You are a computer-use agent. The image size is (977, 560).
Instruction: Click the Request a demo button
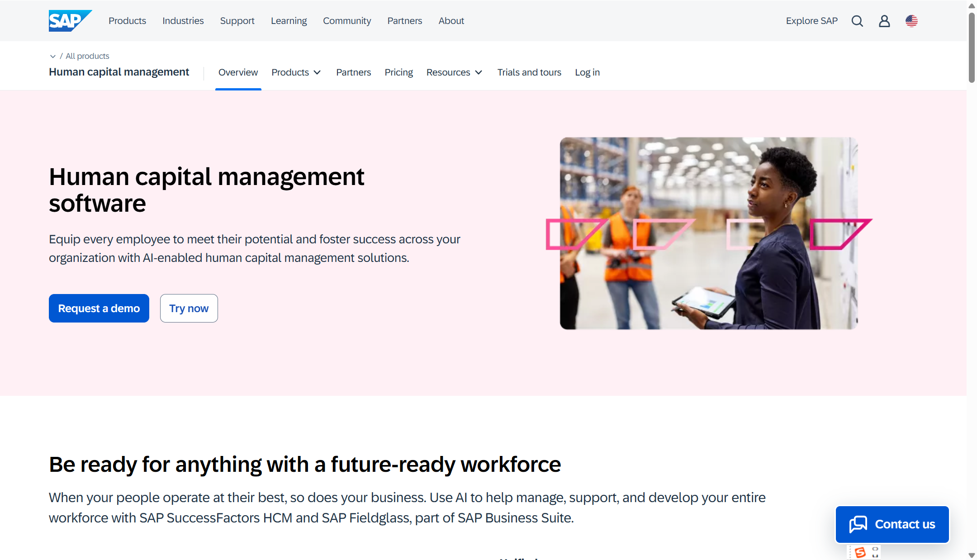click(x=99, y=308)
